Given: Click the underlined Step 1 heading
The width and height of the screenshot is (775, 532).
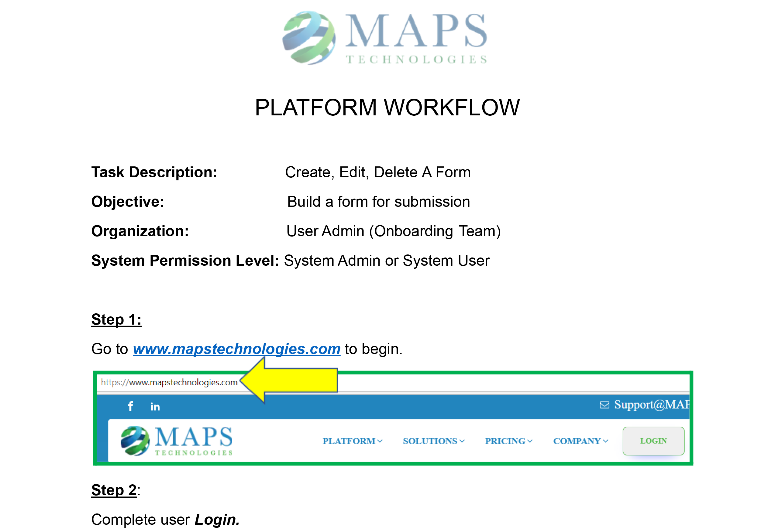Looking at the screenshot, I should click(x=116, y=319).
